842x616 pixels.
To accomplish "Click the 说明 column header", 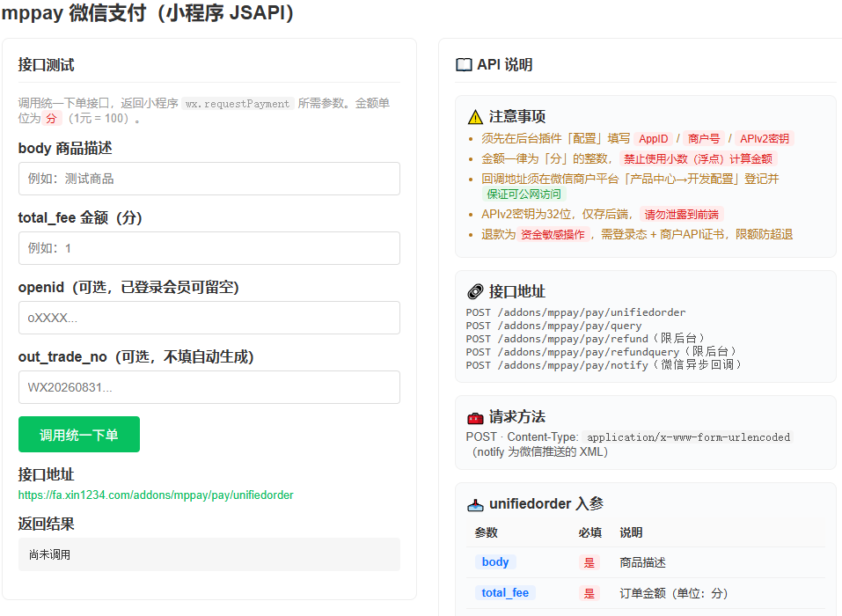I will pos(631,532).
